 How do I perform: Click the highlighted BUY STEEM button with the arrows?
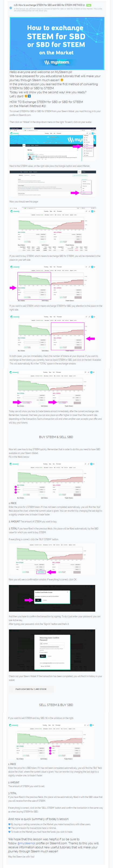(41, 572)
